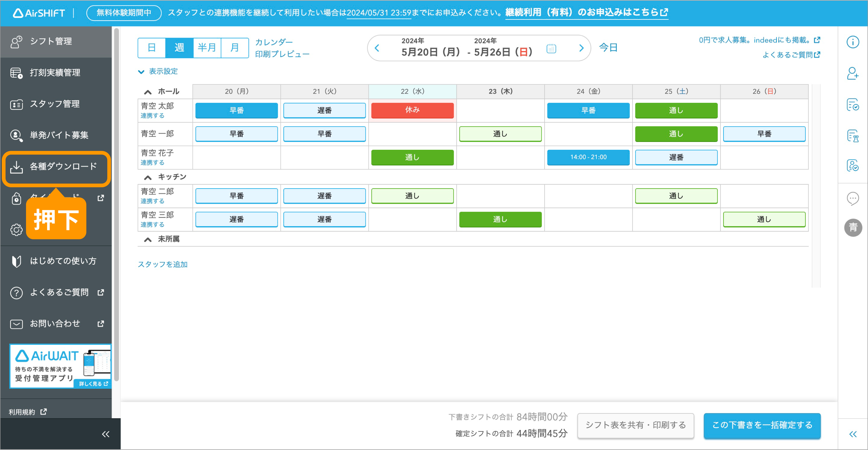The height and width of the screenshot is (450, 868).
Task: Switch to 月 view tab
Action: 235,48
